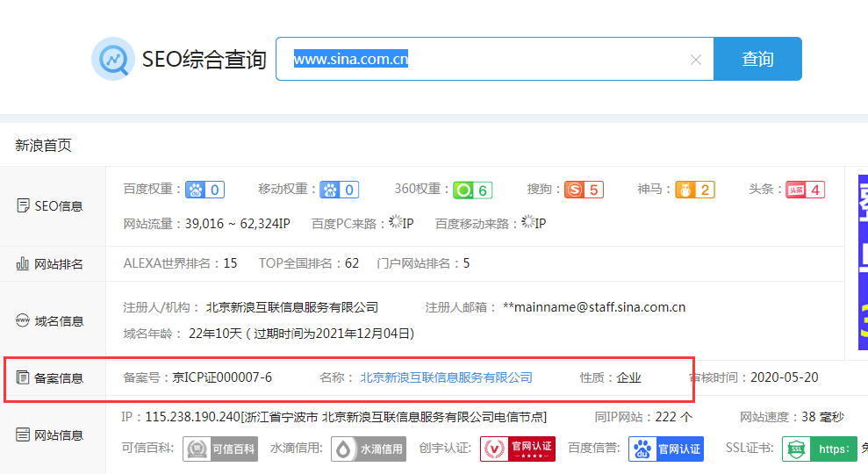Click the 网站信息 row label
Screen dimensions: 868x474
click(x=59, y=434)
